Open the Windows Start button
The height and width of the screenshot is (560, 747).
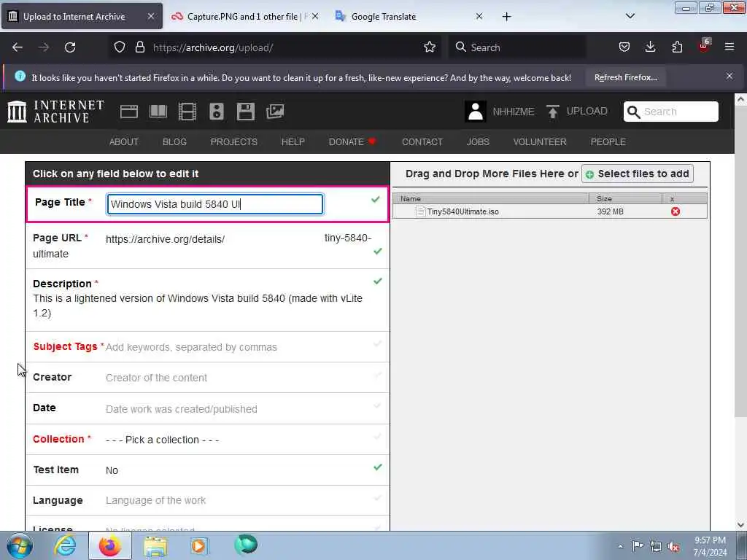coord(20,545)
